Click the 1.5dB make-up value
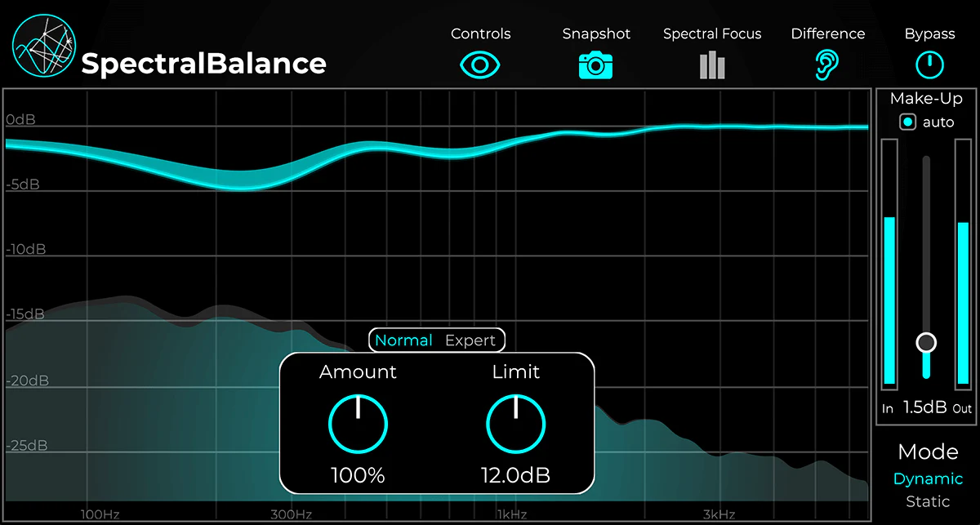Image resolution: width=980 pixels, height=525 pixels. [924, 407]
